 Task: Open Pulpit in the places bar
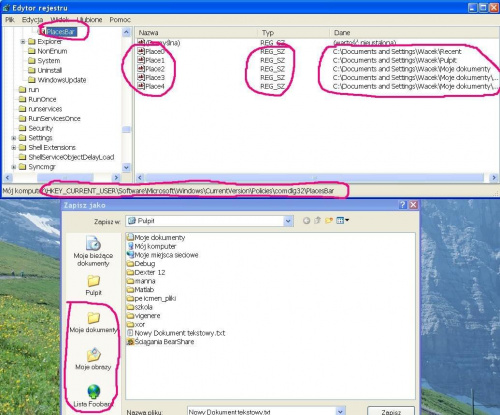(94, 286)
